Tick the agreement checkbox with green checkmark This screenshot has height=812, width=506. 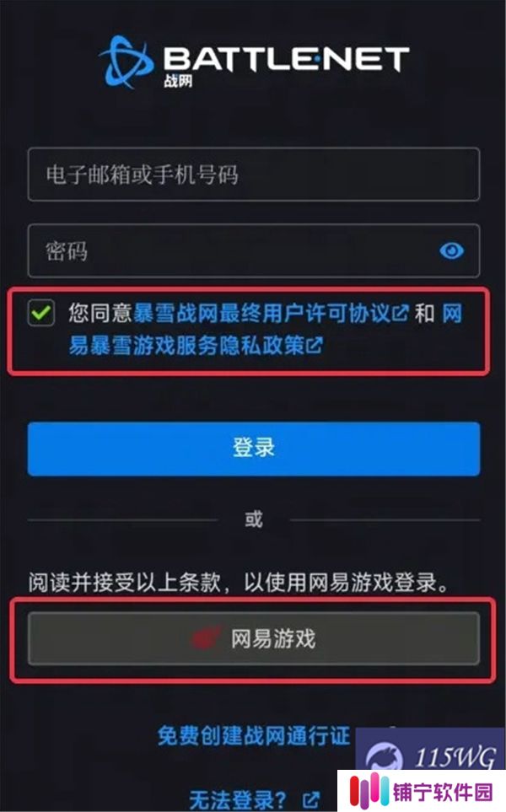tap(41, 313)
